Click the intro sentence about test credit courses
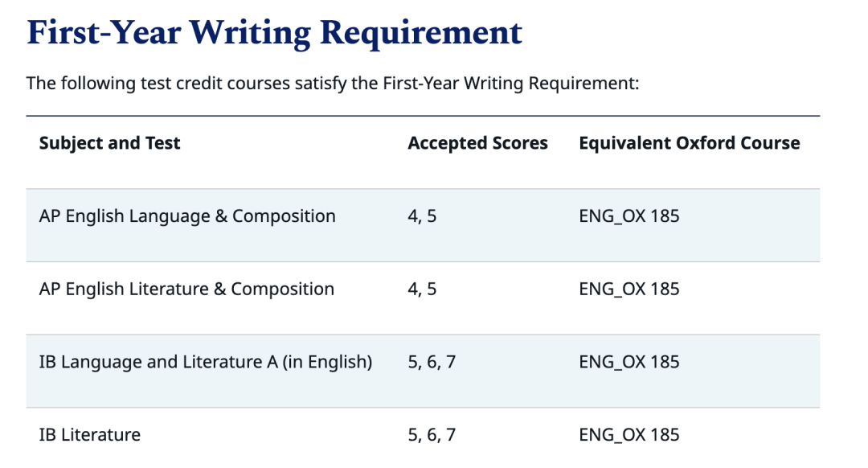868x468 pixels. click(333, 84)
